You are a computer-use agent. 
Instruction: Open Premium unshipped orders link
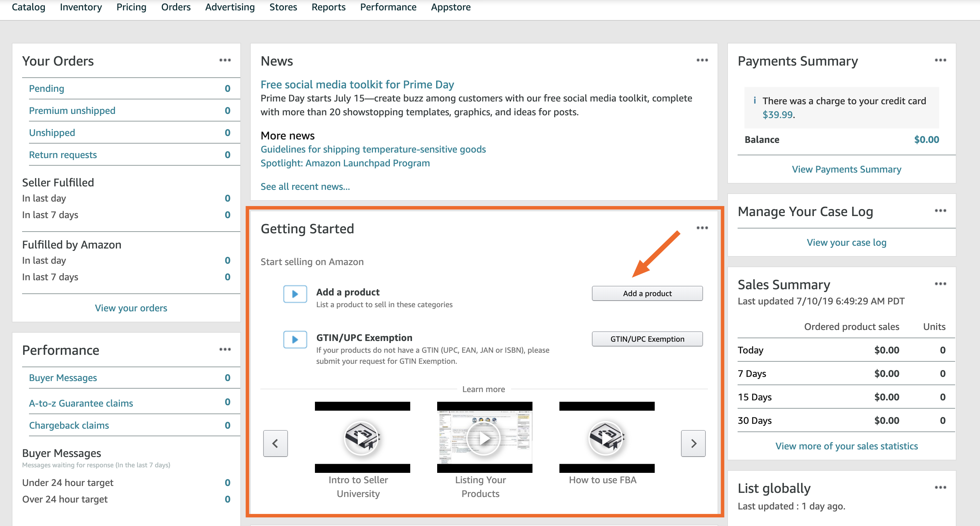72,111
